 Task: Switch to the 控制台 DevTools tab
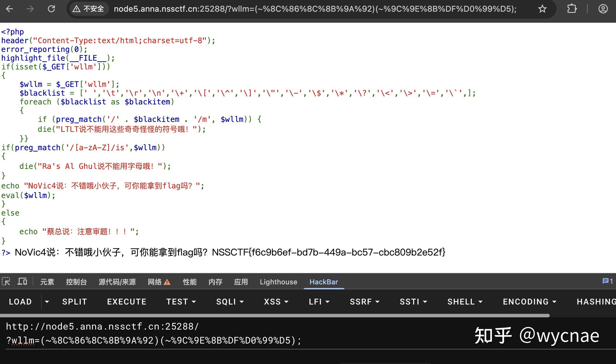(x=76, y=282)
